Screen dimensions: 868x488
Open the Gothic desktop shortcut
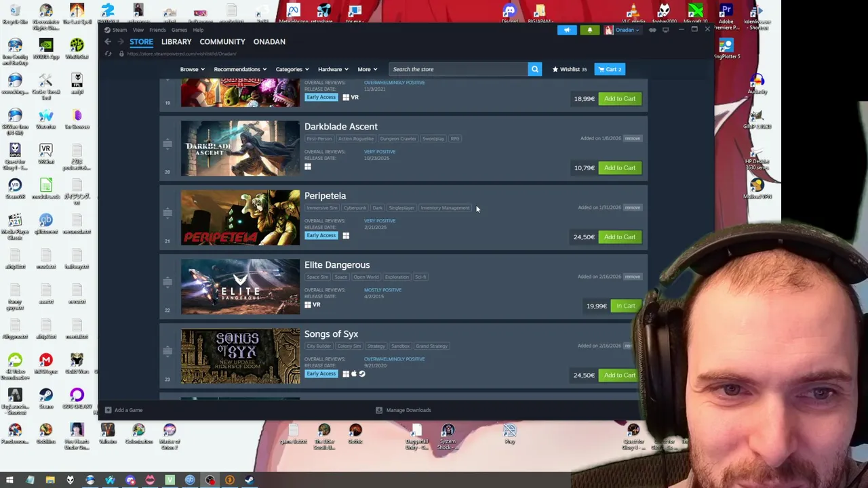[x=355, y=434]
